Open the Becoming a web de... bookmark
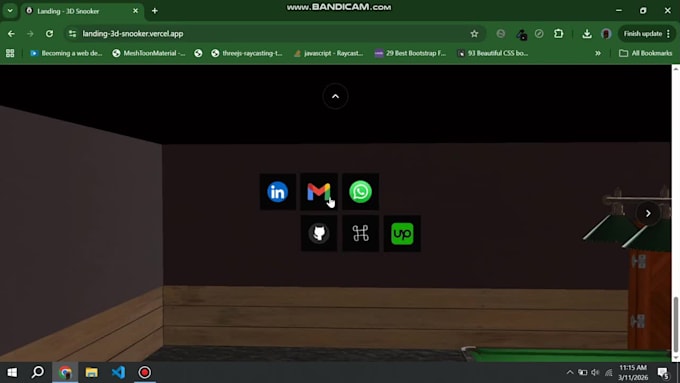This screenshot has width=680, height=383. (66, 53)
